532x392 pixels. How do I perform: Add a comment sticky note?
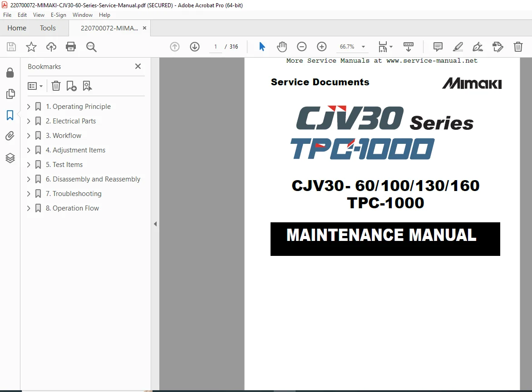(x=438, y=47)
